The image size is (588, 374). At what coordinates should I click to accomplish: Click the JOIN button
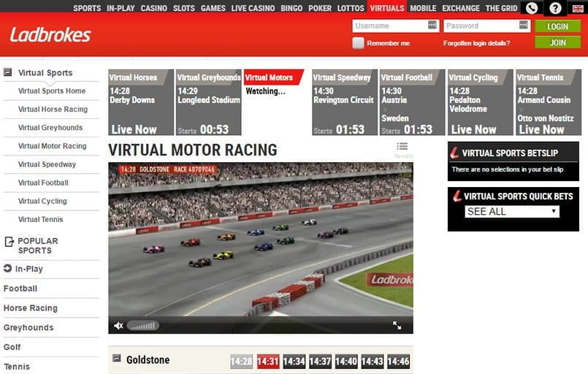557,42
